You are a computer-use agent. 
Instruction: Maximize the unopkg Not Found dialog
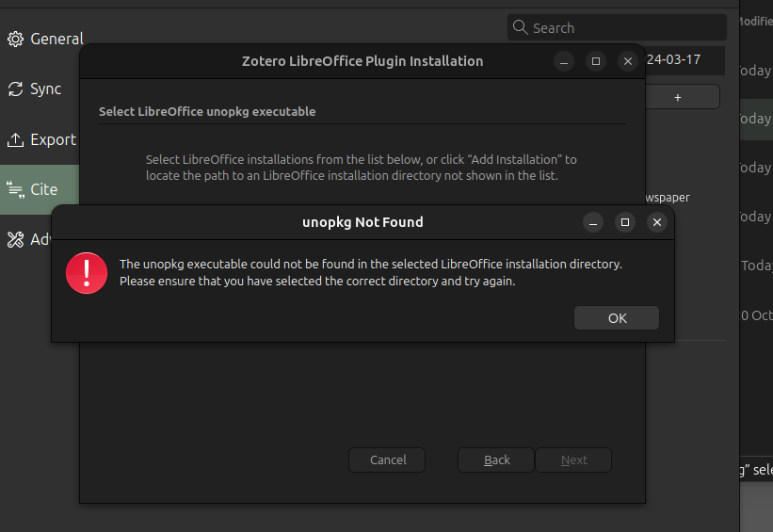[x=624, y=222]
